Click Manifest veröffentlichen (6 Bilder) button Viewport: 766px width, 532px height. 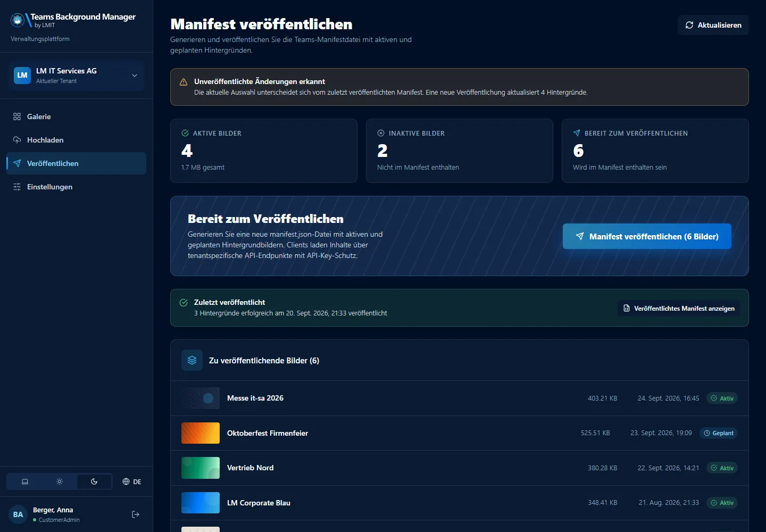tap(647, 236)
